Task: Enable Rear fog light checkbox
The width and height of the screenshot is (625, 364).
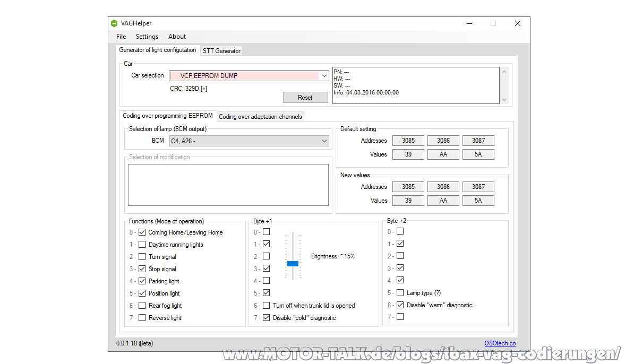Action: (142, 306)
